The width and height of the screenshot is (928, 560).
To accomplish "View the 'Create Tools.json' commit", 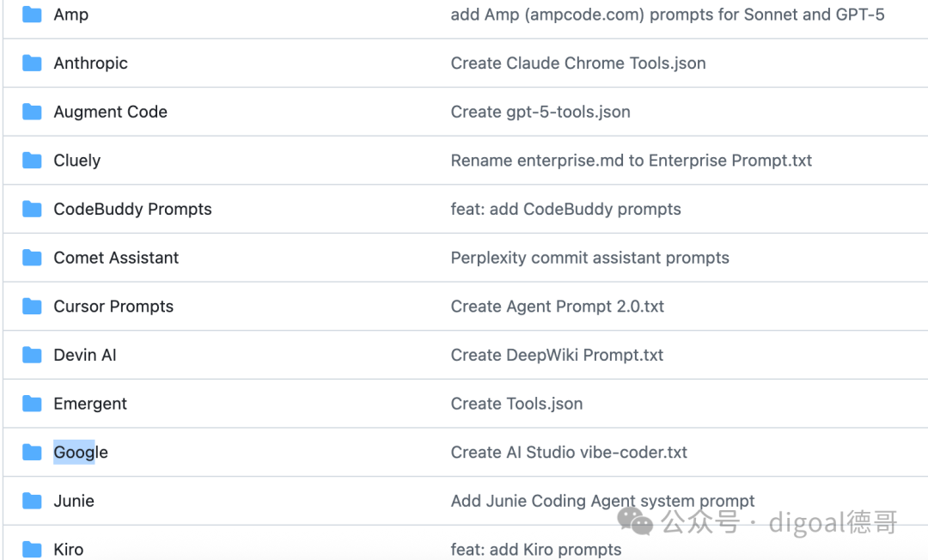I will (516, 404).
